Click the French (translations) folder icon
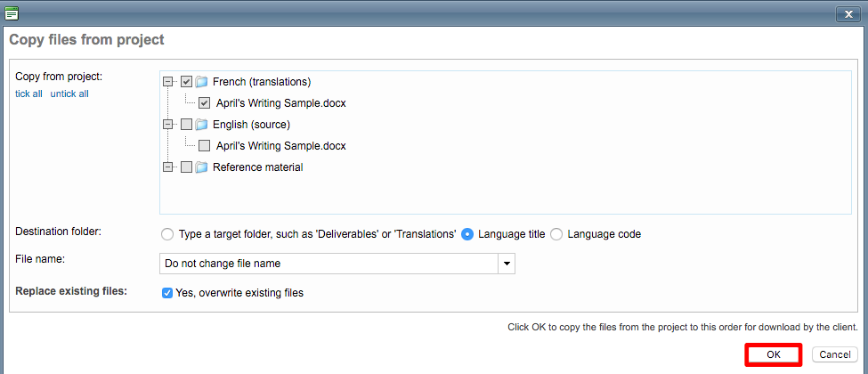The image size is (868, 374). point(201,82)
